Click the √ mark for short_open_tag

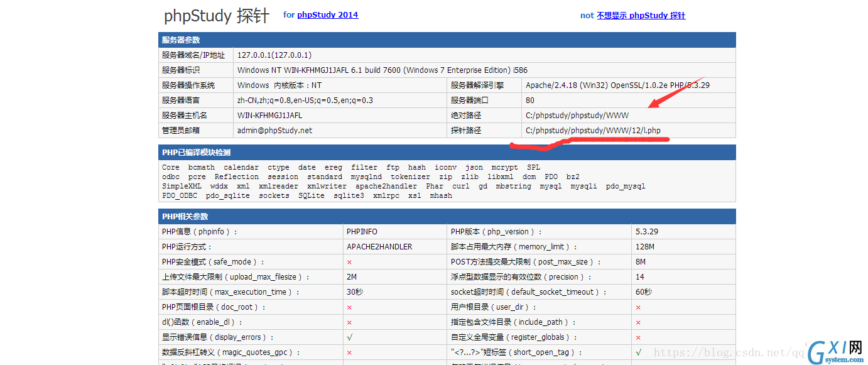[x=638, y=352]
